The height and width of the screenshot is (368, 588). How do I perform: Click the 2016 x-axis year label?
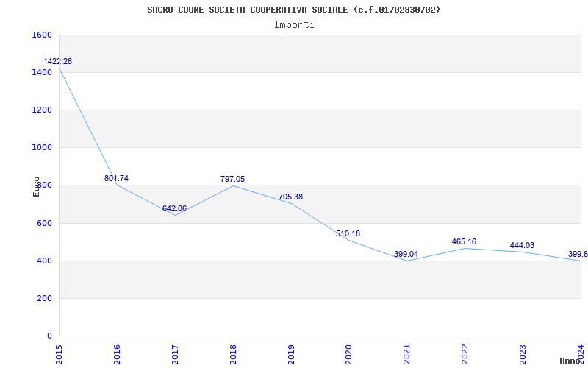click(x=117, y=354)
